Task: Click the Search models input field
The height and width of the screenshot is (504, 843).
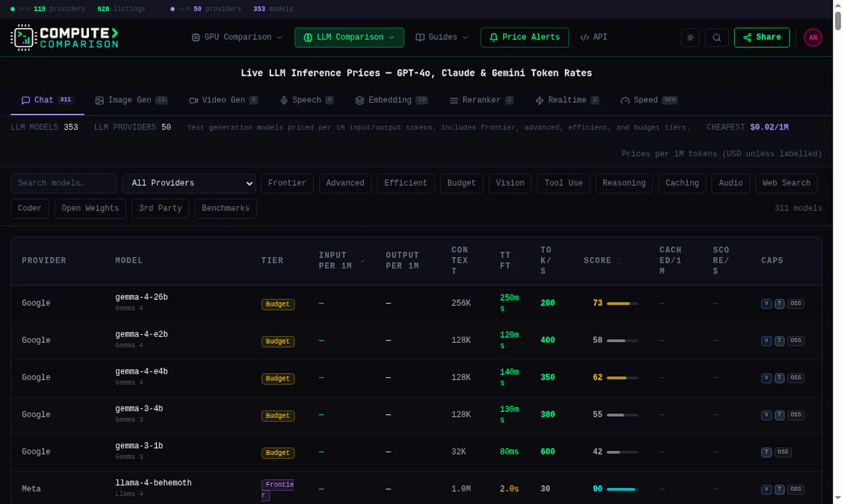Action: coord(64,183)
